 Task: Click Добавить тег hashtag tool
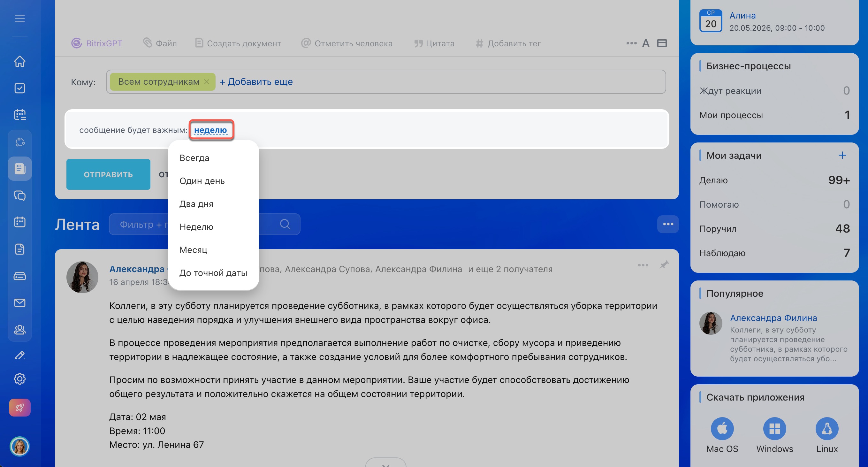pyautogui.click(x=508, y=43)
